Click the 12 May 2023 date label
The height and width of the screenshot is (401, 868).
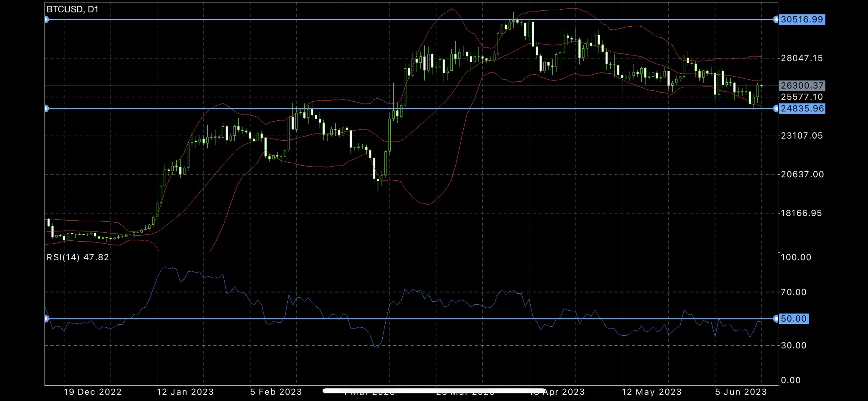(651, 392)
